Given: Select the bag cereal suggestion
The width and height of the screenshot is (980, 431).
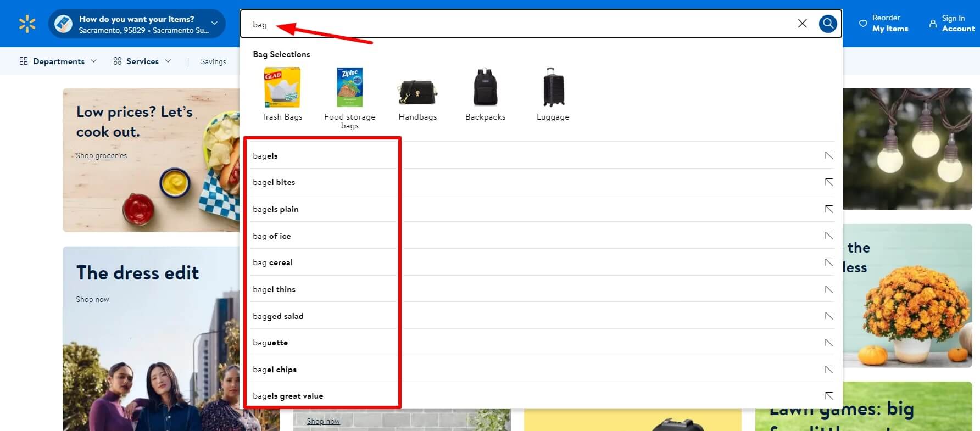Looking at the screenshot, I should pyautogui.click(x=272, y=262).
